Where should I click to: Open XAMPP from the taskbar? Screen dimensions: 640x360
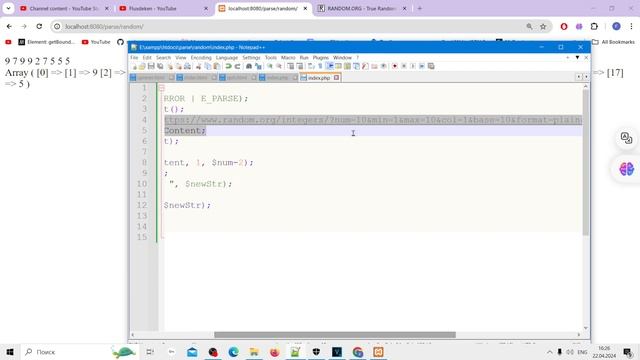[378, 352]
